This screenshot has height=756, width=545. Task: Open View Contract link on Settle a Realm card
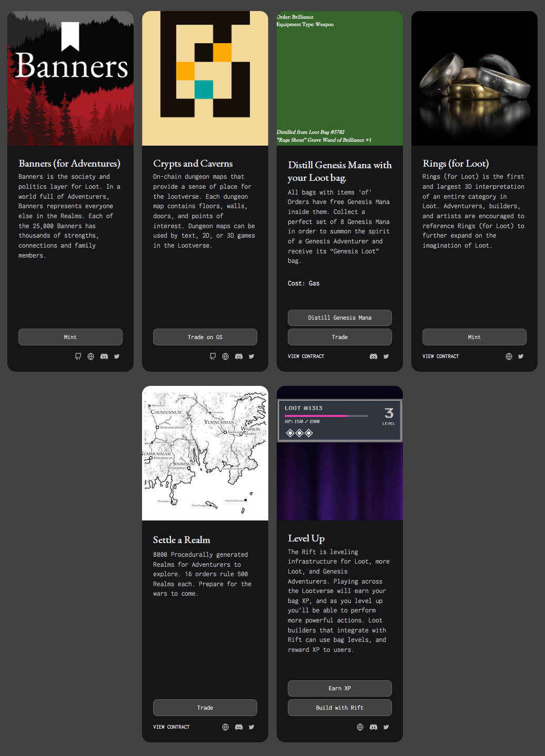[171, 727]
